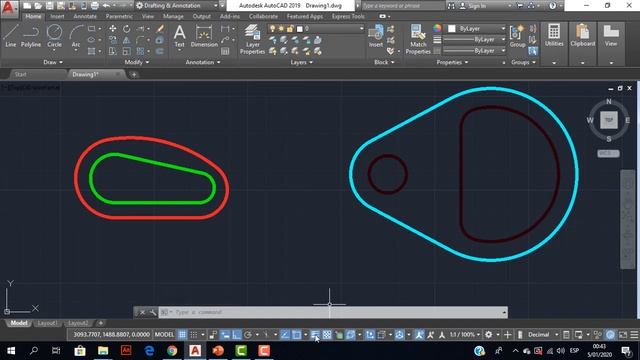Select the Polyline tool

[x=31, y=36]
